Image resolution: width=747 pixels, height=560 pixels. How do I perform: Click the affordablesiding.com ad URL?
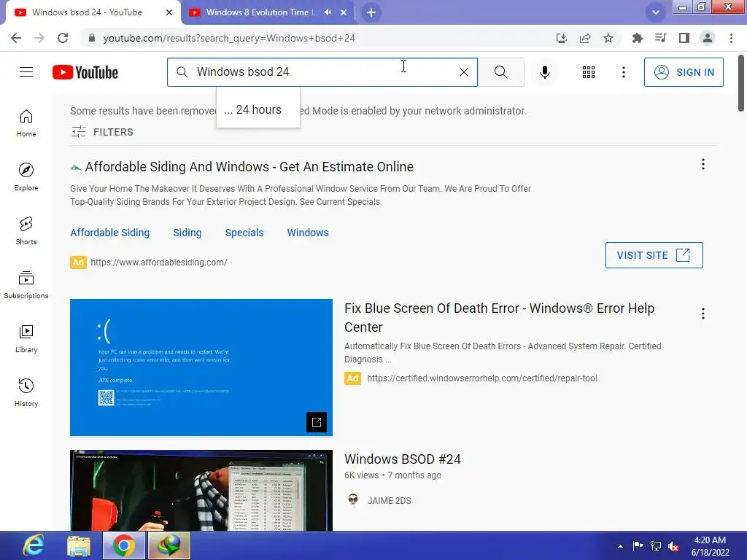click(158, 262)
